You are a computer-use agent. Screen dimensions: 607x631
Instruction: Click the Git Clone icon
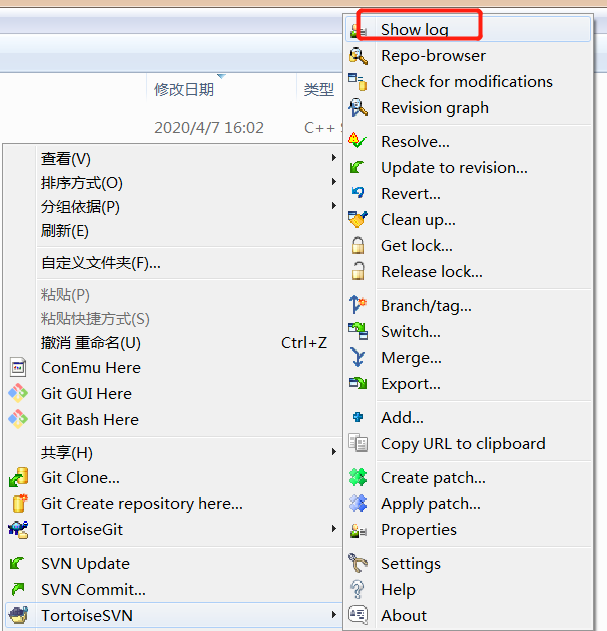click(18, 477)
